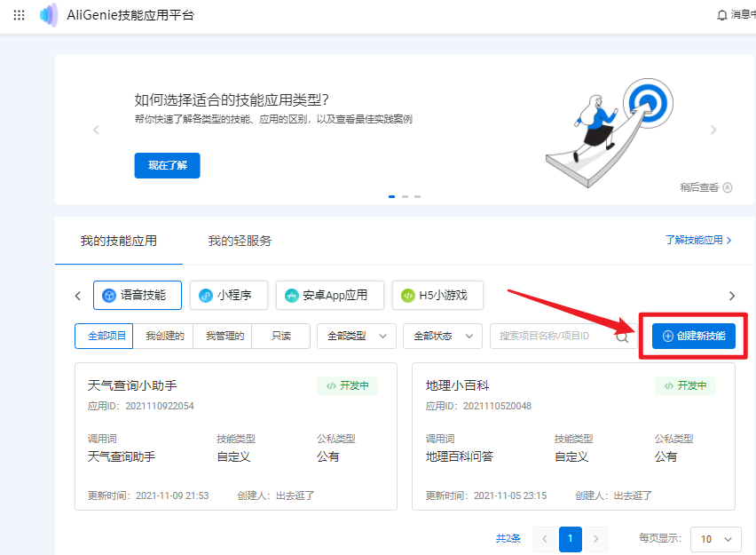
Task: Open the message notification bell
Action: (x=721, y=15)
